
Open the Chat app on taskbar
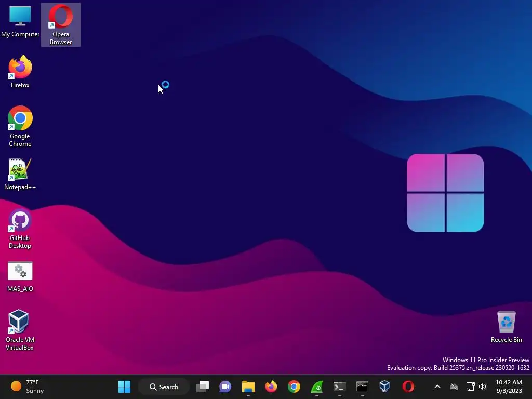click(225, 387)
